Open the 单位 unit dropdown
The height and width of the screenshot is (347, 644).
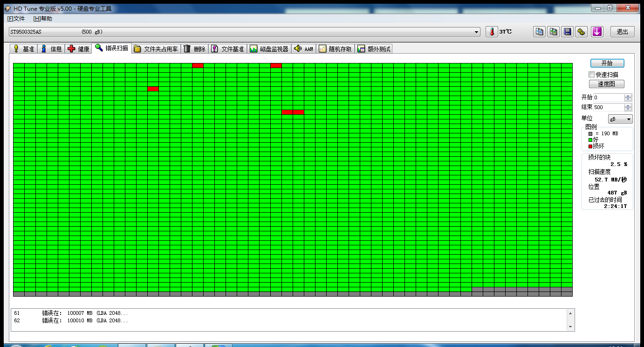pyautogui.click(x=620, y=119)
